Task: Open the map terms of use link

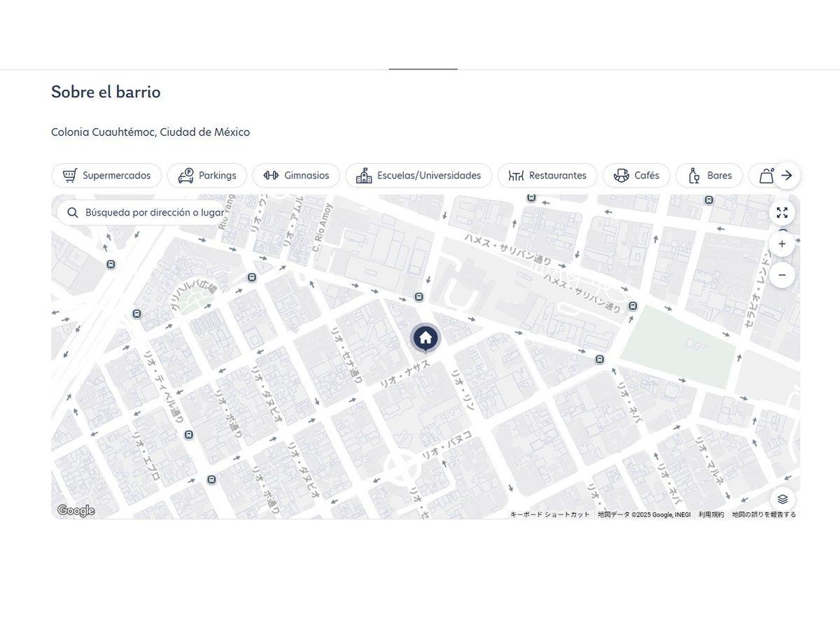Action: point(711,514)
